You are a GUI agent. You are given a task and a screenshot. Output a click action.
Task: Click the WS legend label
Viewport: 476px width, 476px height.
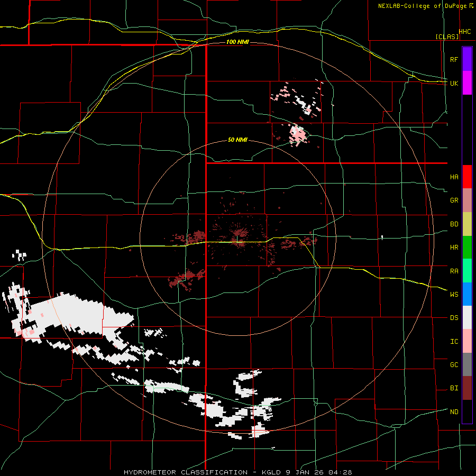point(454,295)
